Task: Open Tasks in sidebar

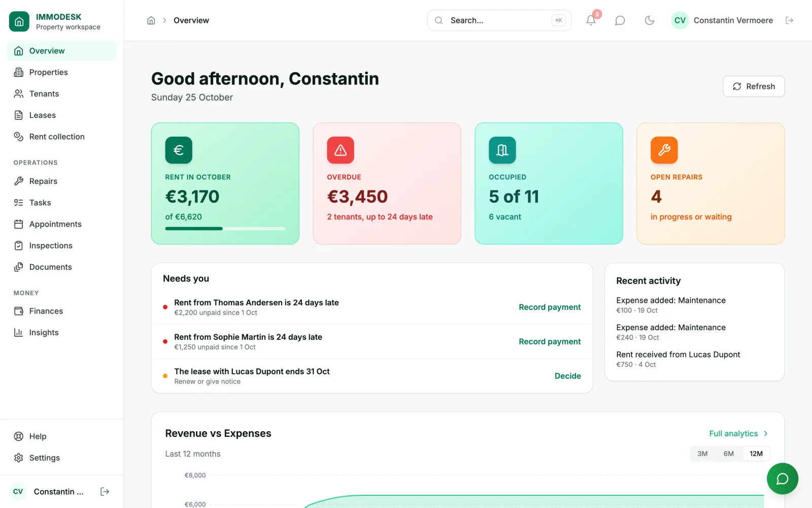Action: coord(62,203)
